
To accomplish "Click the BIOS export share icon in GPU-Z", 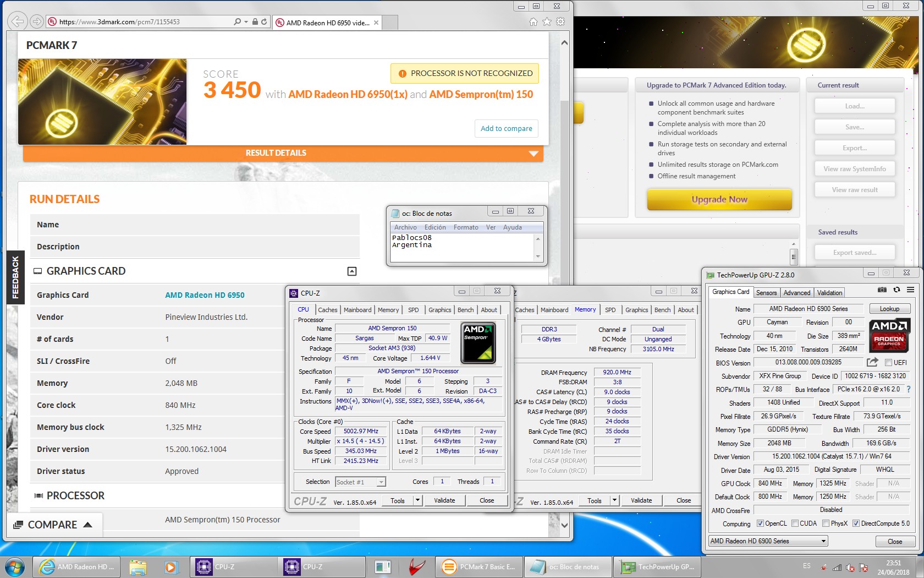I will click(x=872, y=362).
